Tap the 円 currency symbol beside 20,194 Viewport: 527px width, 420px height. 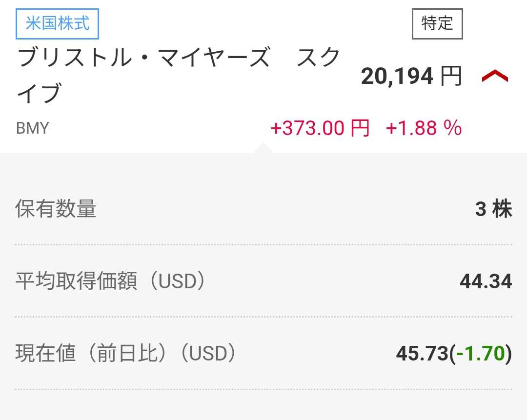click(451, 77)
